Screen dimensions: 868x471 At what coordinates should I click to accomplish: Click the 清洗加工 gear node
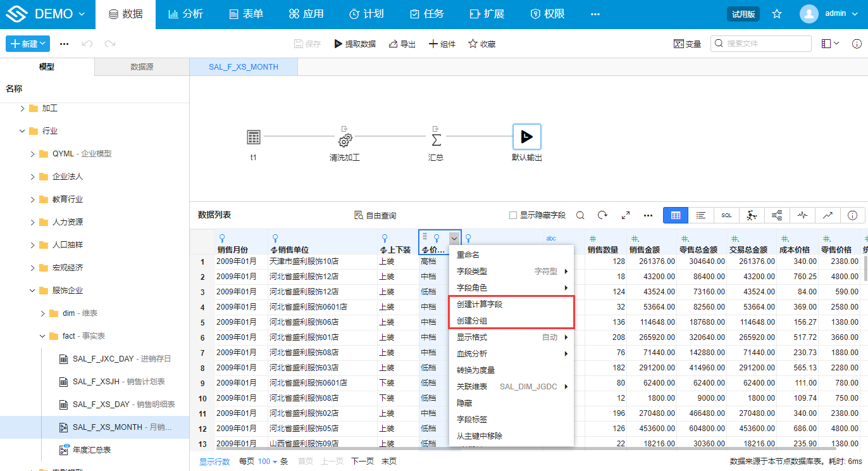[345, 138]
